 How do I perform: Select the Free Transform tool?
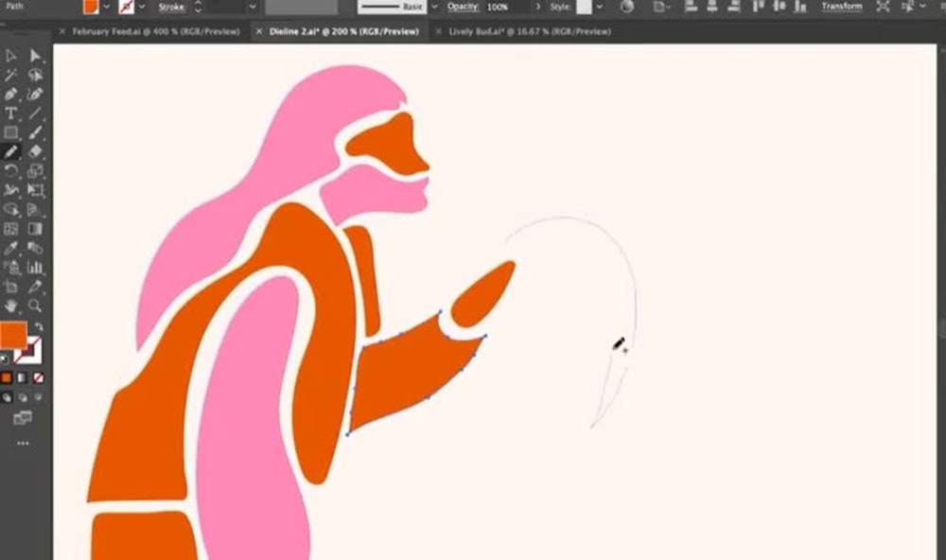(x=35, y=191)
